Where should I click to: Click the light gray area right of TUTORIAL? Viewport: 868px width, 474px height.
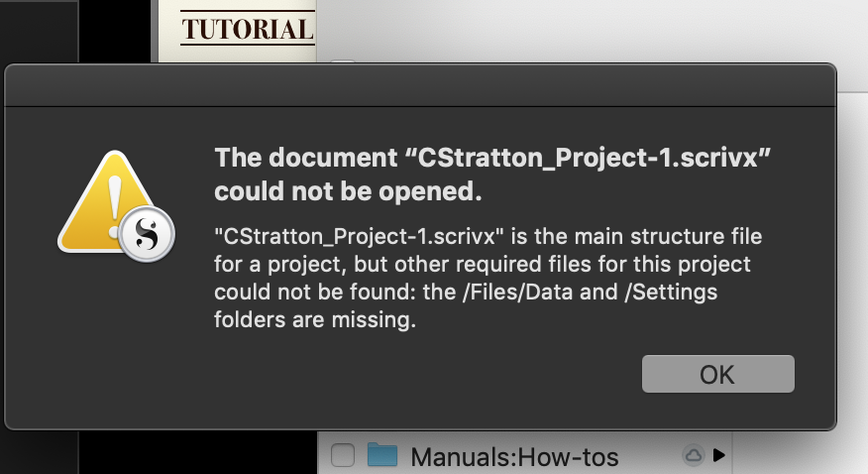[x=593, y=31]
